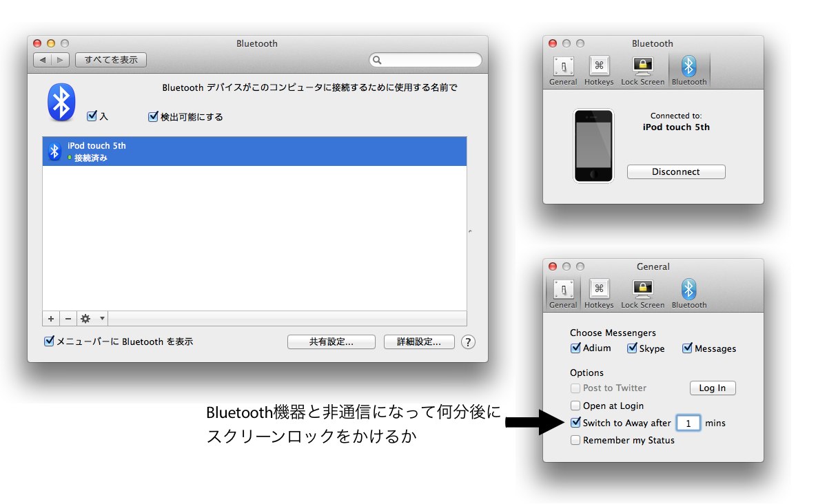Remove selected device with minus button
The width and height of the screenshot is (827, 504).
[68, 319]
